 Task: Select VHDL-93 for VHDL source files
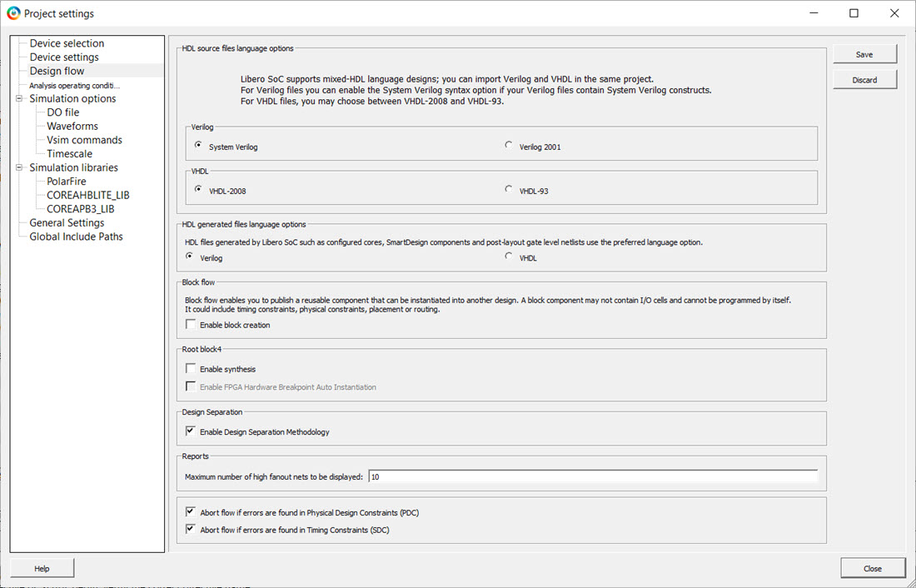point(509,190)
